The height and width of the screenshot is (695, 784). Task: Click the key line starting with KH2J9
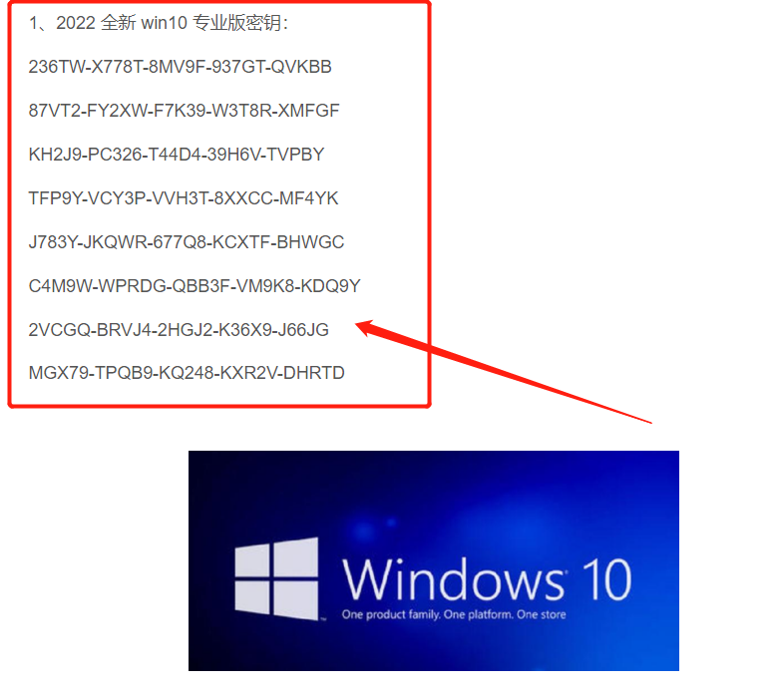[x=177, y=155]
